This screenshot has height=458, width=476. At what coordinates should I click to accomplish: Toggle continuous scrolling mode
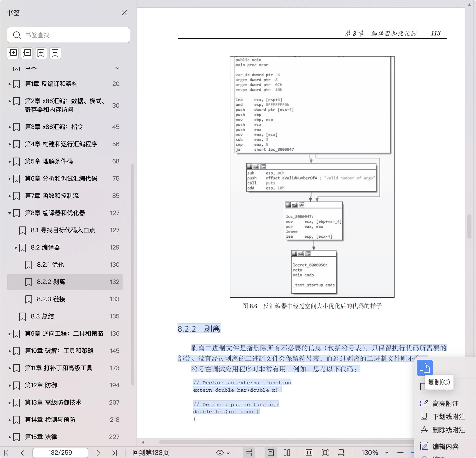[249, 453]
